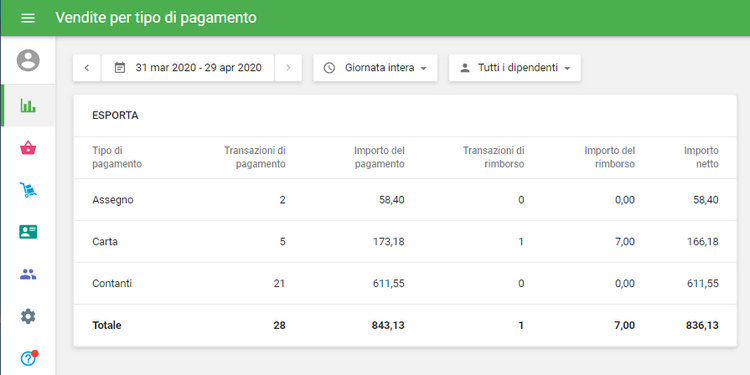Go to the previous date period
Image resolution: width=750 pixels, height=375 pixels.
click(87, 68)
